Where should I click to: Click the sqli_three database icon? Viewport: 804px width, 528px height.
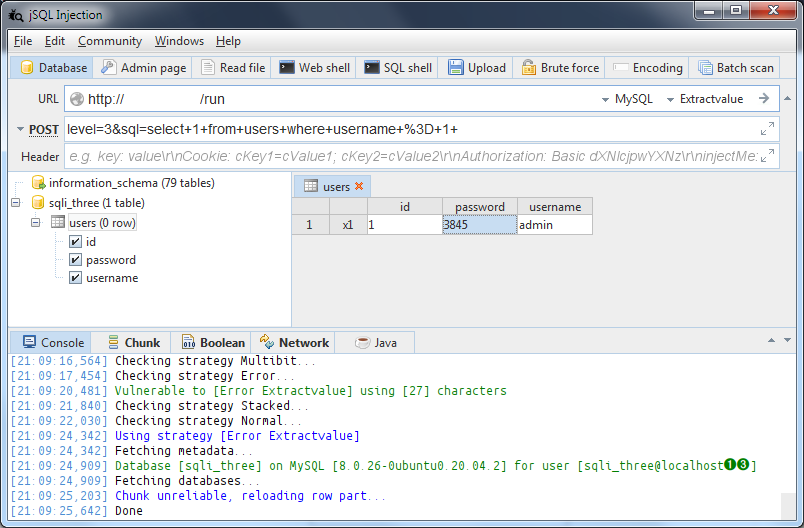pos(38,202)
